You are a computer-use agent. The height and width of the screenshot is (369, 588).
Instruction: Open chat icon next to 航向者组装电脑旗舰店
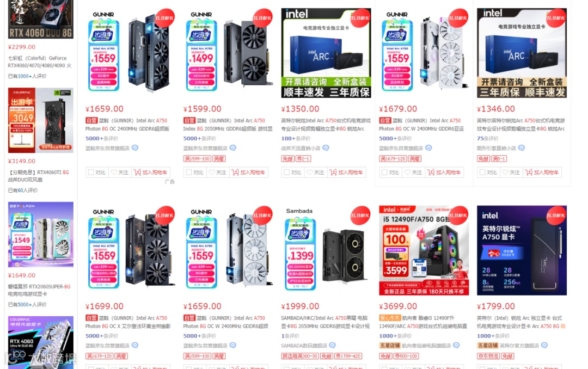456,345
